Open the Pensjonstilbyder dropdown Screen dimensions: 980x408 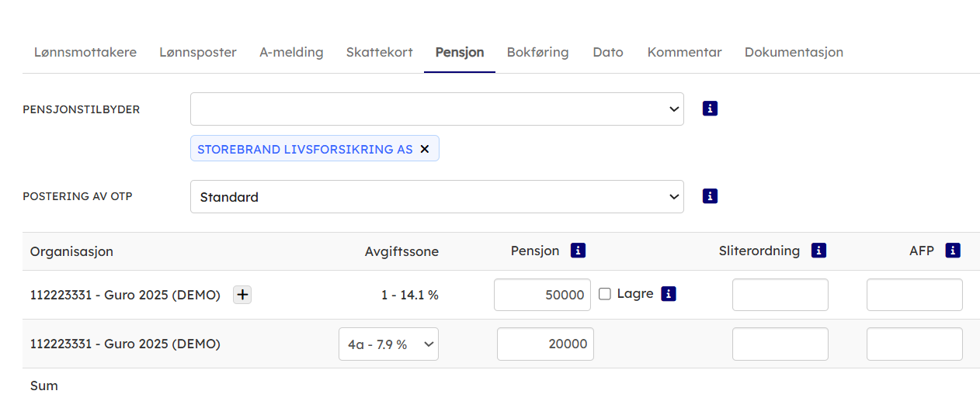click(x=436, y=109)
